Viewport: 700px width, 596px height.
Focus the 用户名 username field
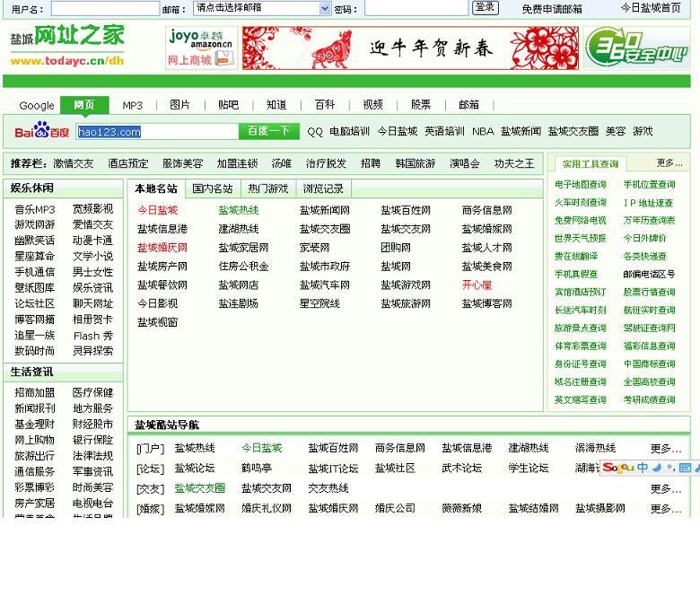pyautogui.click(x=105, y=8)
